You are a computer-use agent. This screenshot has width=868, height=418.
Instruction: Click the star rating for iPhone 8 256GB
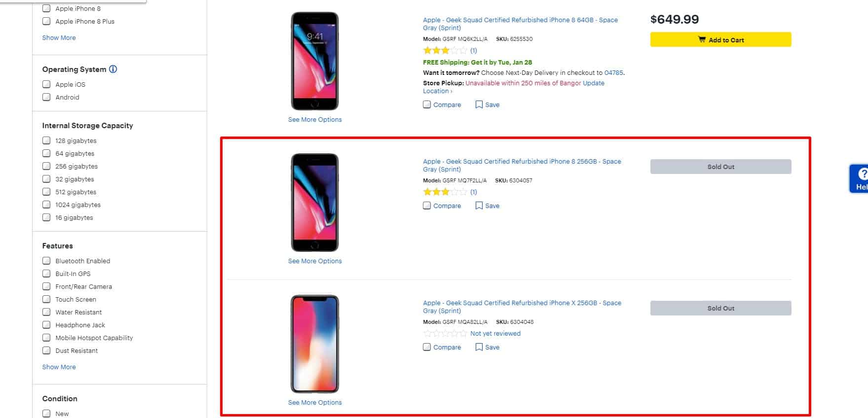tap(445, 192)
